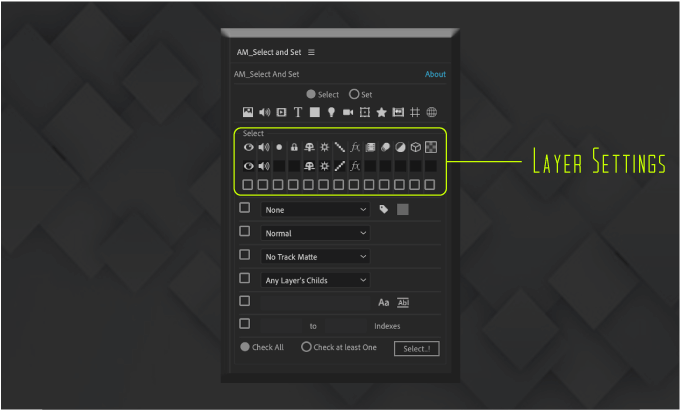Pick the star shape layer type icon
Screen dimensions: 680x410
coord(381,112)
